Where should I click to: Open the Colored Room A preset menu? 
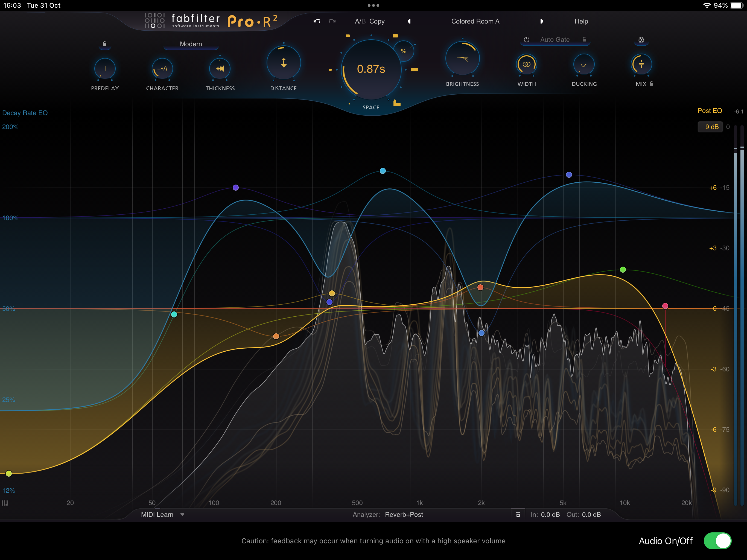point(475,21)
